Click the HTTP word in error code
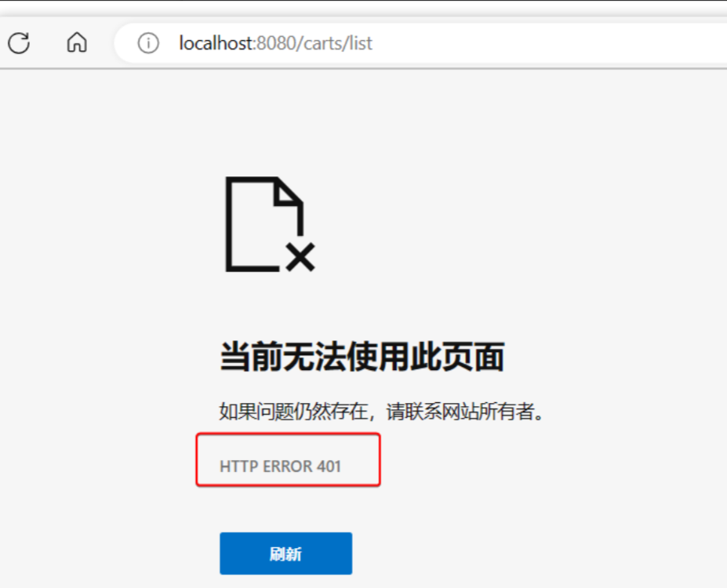Viewport: 727px width, 588px height. coord(239,466)
